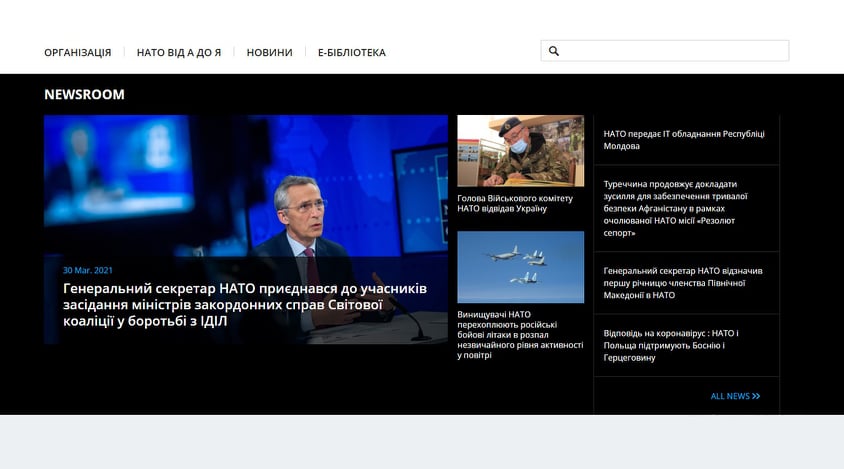The height and width of the screenshot is (469, 844).
Task: Click the search magnifier icon
Action: click(x=553, y=51)
